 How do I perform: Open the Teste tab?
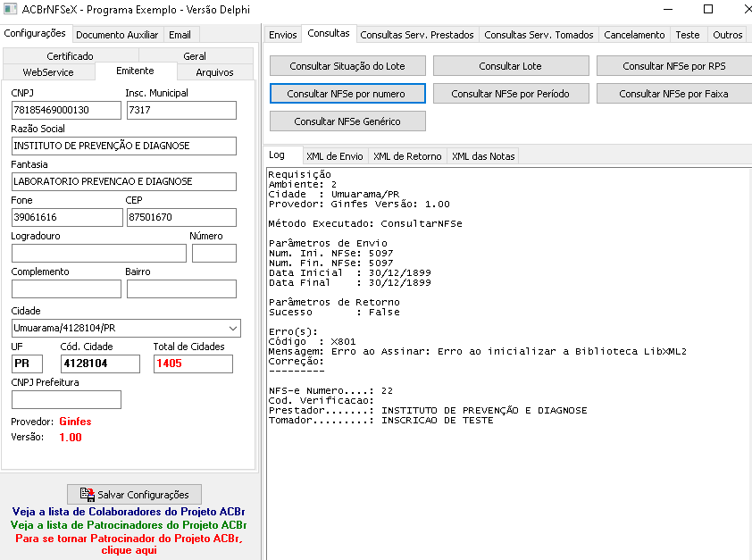pyautogui.click(x=688, y=35)
